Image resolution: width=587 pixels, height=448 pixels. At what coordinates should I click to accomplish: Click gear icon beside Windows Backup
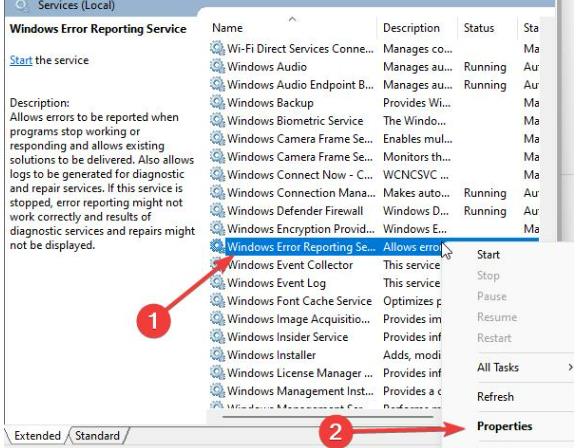[x=217, y=102]
